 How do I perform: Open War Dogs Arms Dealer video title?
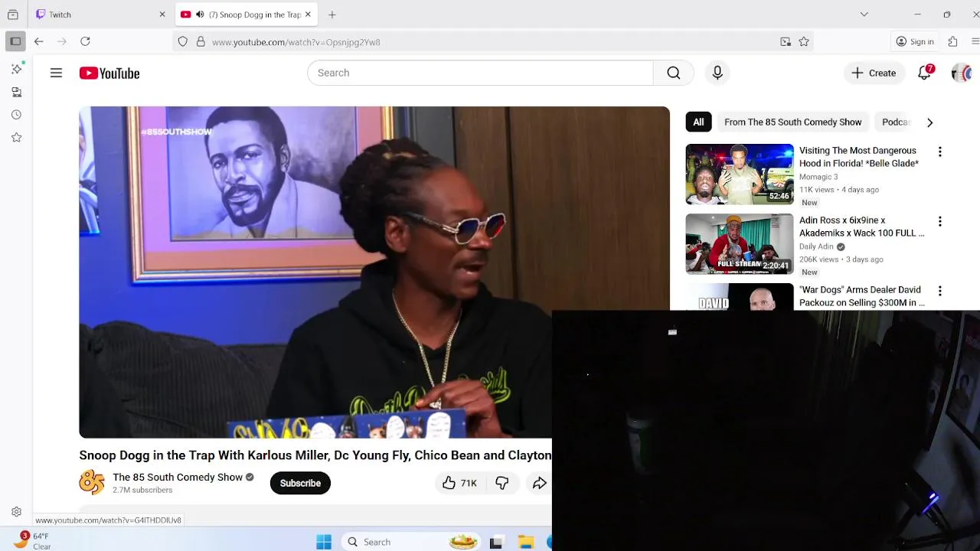(861, 296)
